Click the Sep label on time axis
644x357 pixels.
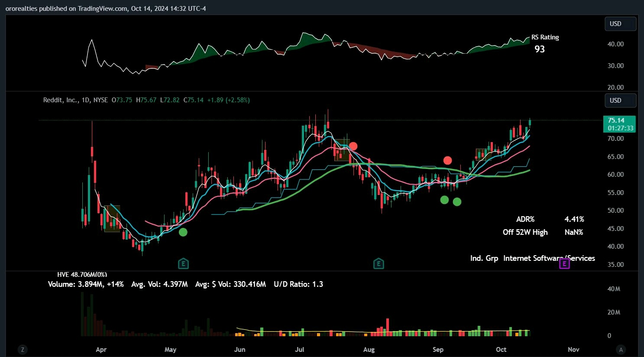[x=438, y=350]
